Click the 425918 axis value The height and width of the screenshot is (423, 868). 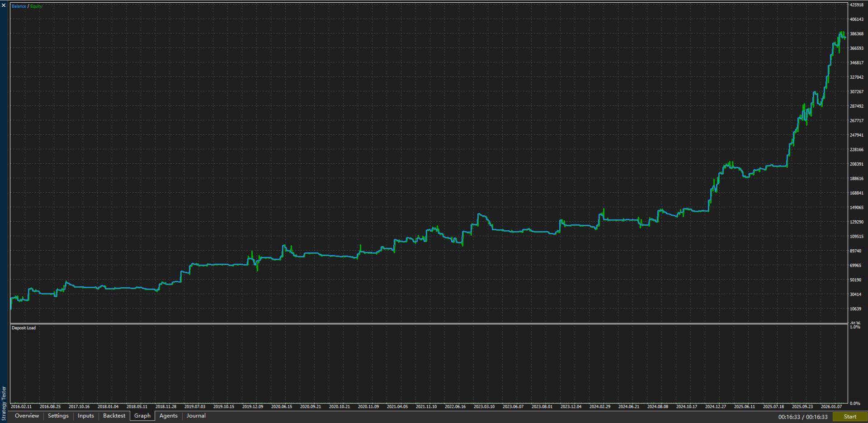(x=857, y=5)
